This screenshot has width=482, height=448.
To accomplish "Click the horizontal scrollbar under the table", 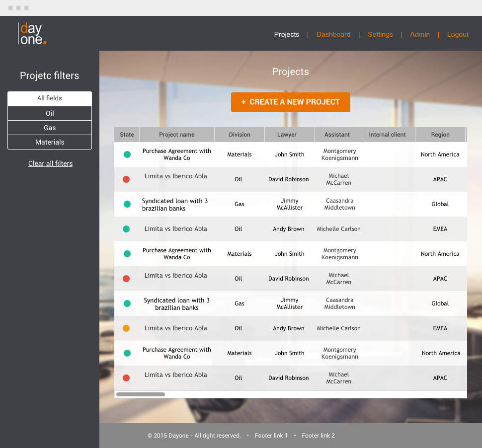I will 141,394.
